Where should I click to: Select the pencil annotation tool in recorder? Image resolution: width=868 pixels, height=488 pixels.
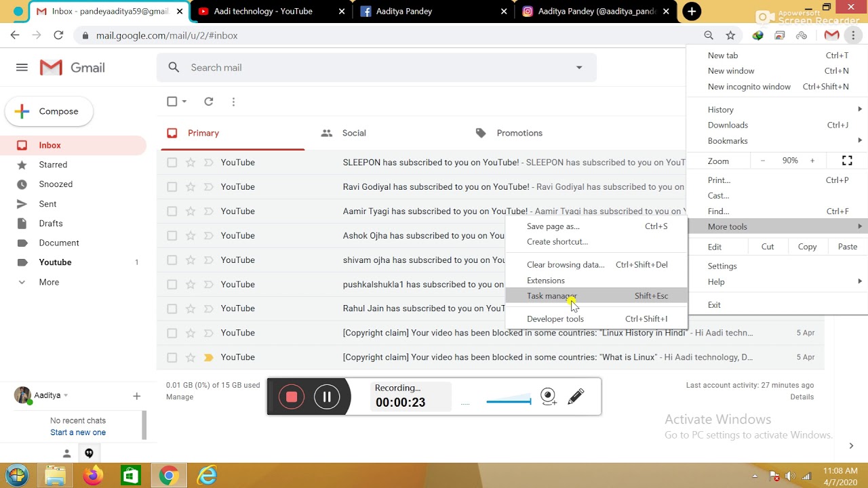576,396
